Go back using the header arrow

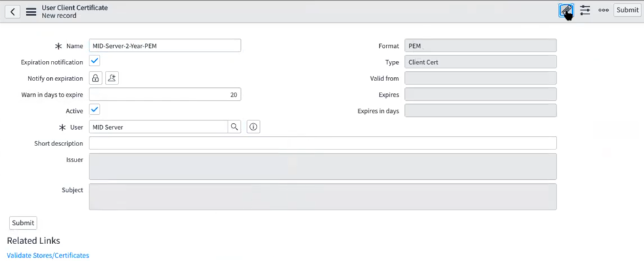click(12, 11)
